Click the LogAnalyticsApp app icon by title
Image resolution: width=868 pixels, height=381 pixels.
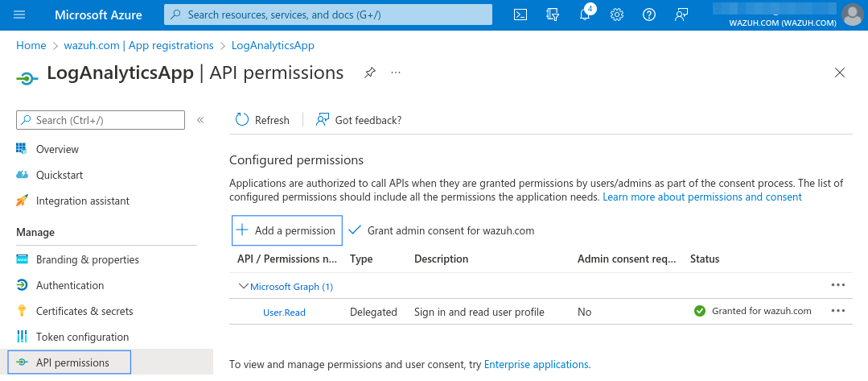(x=27, y=78)
